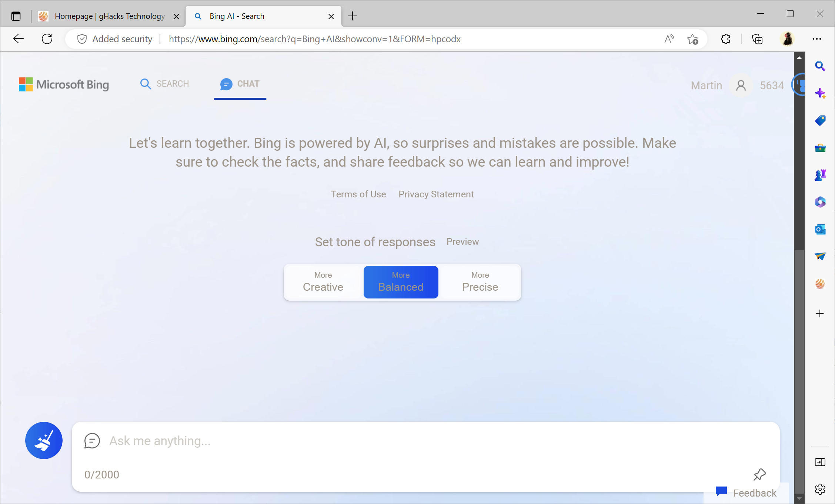Viewport: 835px width, 504px height.
Task: Open the Extensions puzzle icon
Action: pos(725,39)
